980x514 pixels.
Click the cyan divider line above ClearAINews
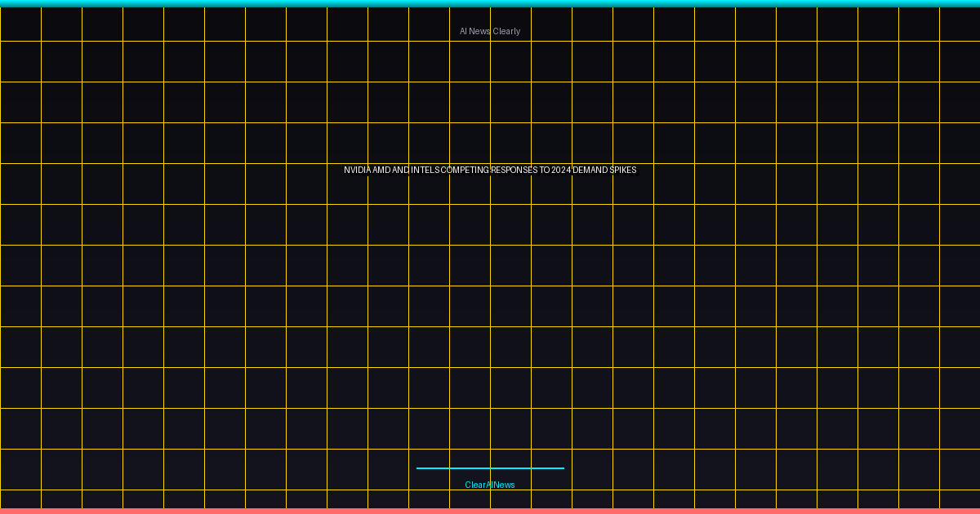pos(490,468)
